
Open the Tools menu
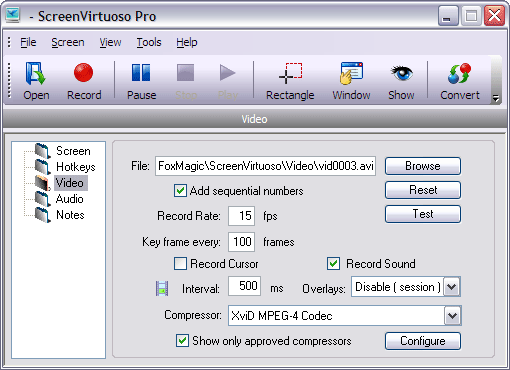pyautogui.click(x=149, y=42)
